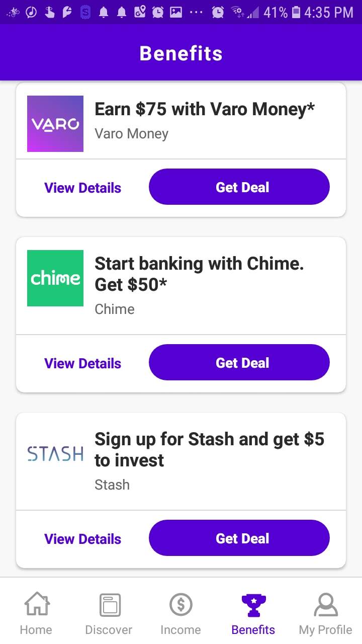The image size is (362, 644).
Task: Select the Benefits trophy icon
Action: [253, 605]
